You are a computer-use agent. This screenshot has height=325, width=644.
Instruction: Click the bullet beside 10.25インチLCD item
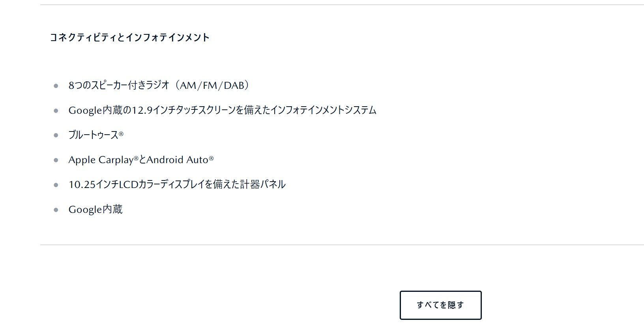click(x=56, y=185)
